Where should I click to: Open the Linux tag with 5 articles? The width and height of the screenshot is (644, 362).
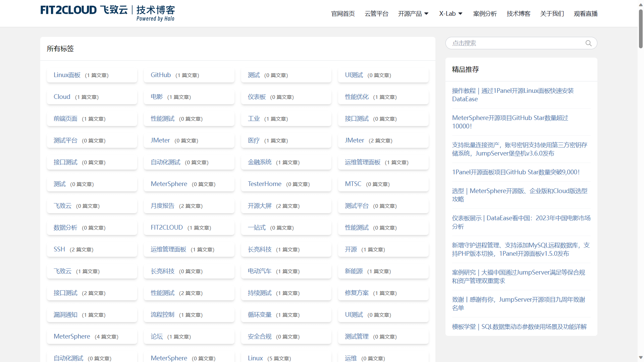tap(255, 358)
